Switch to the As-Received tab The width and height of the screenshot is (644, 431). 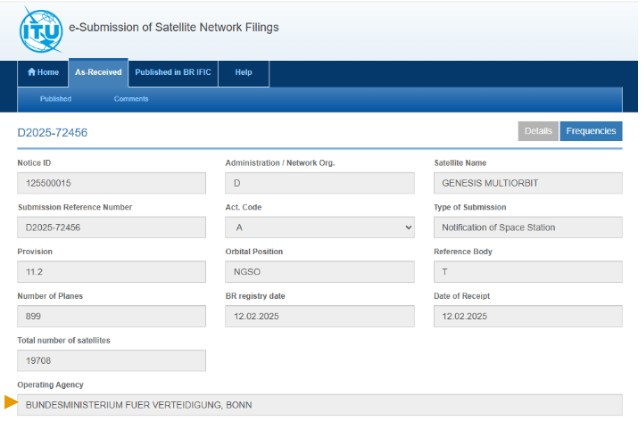(98, 72)
